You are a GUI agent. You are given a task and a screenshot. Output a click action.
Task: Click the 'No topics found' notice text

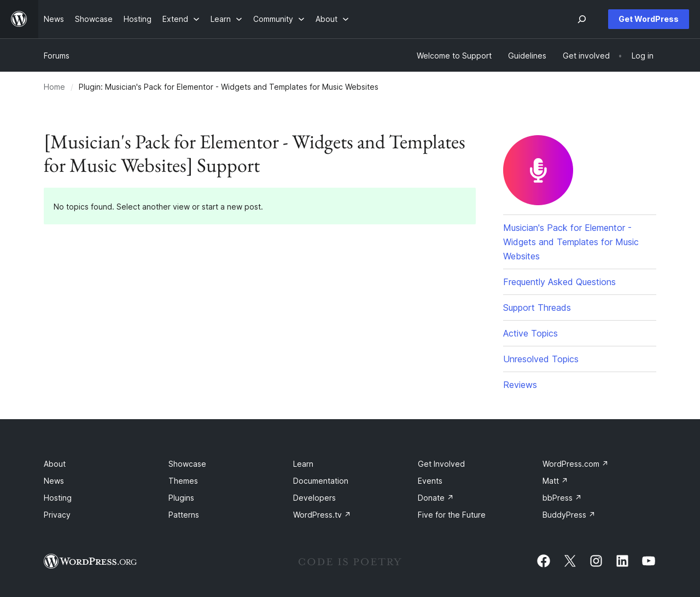click(x=158, y=207)
